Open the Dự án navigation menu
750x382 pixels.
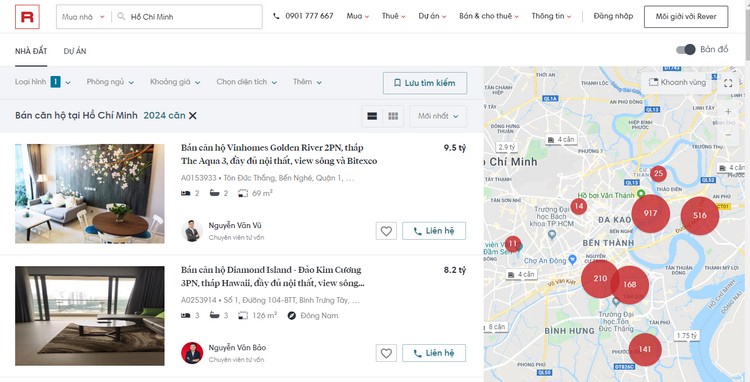[x=432, y=16]
